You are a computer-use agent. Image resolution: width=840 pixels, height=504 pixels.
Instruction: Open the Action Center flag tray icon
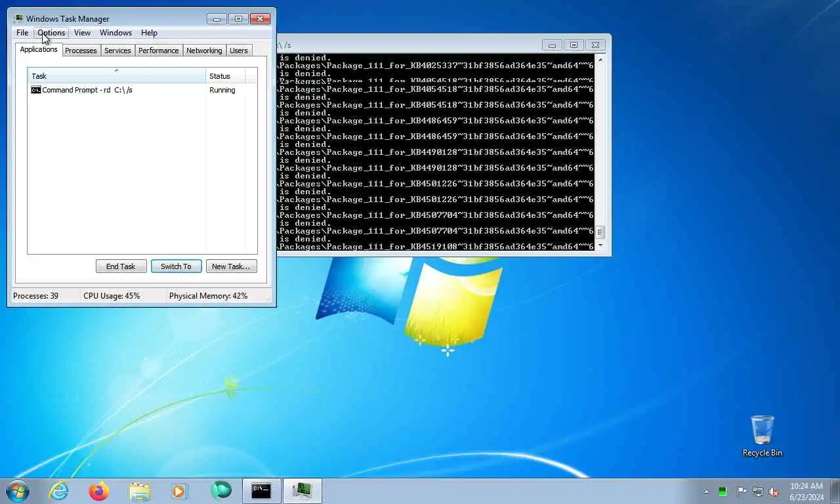point(741,492)
